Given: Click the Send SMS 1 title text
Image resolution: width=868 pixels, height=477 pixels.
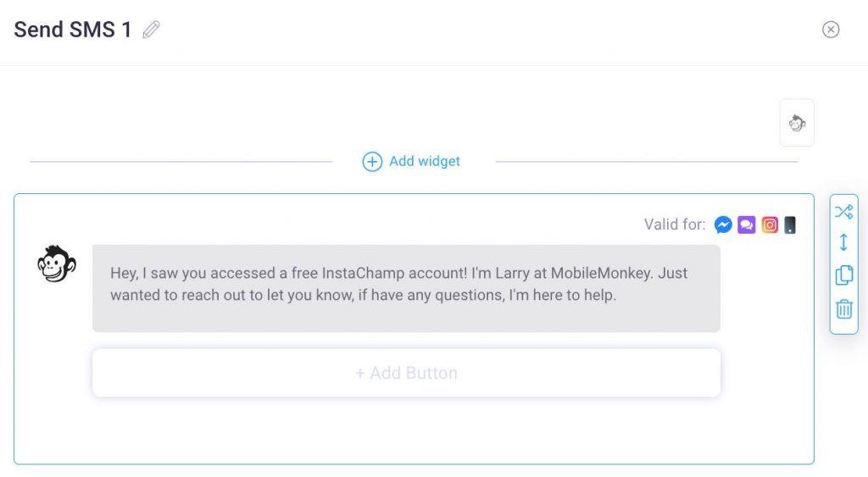Looking at the screenshot, I should (73, 30).
